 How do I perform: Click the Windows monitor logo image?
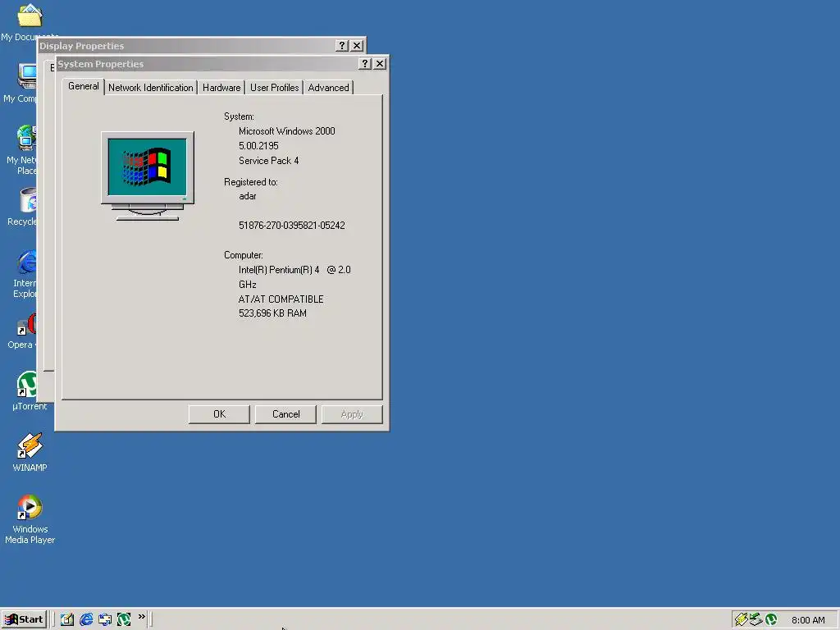148,176
